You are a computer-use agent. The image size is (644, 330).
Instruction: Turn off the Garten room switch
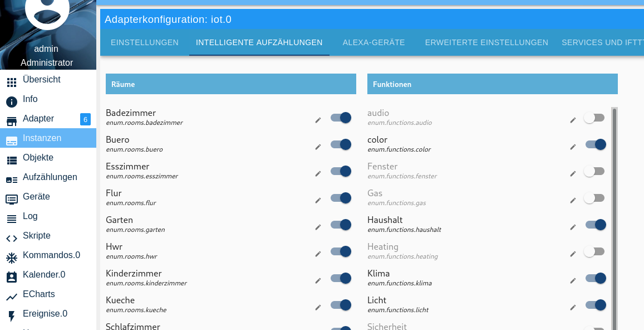pyautogui.click(x=341, y=225)
